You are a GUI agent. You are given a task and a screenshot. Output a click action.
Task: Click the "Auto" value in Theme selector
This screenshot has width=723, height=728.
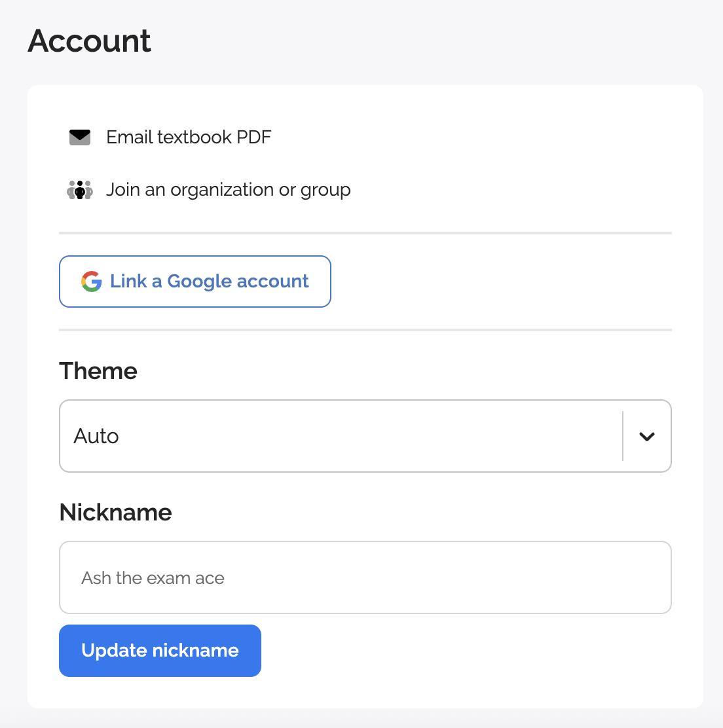(x=96, y=437)
